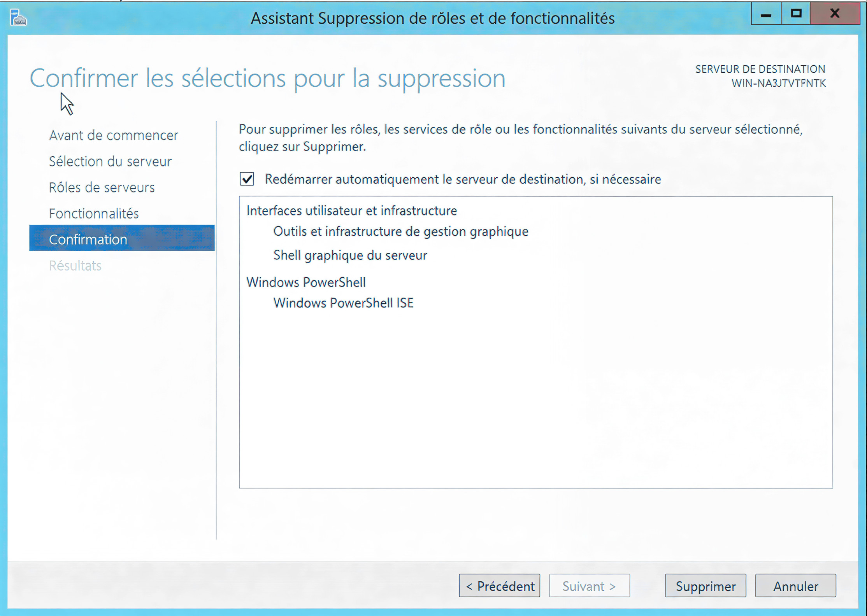Navigate to the Fonctionnalités step
Viewport: 867px width, 616px height.
click(x=94, y=213)
